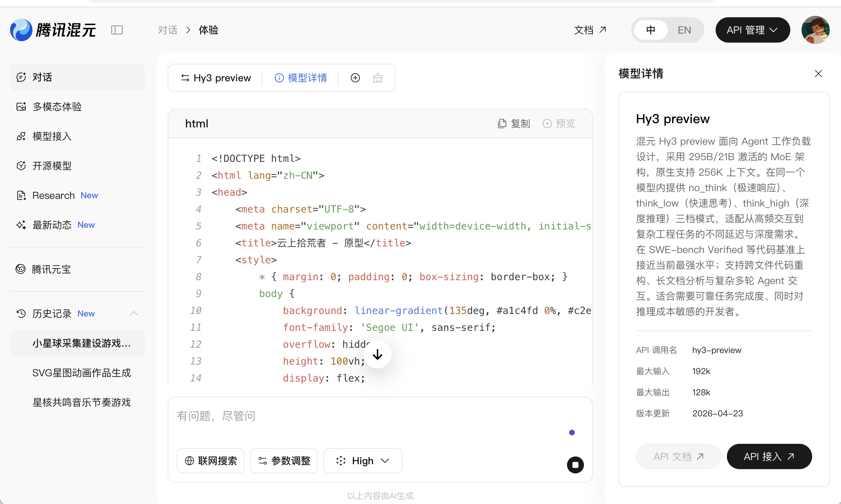
Task: Open Research menu item
Action: (x=54, y=195)
